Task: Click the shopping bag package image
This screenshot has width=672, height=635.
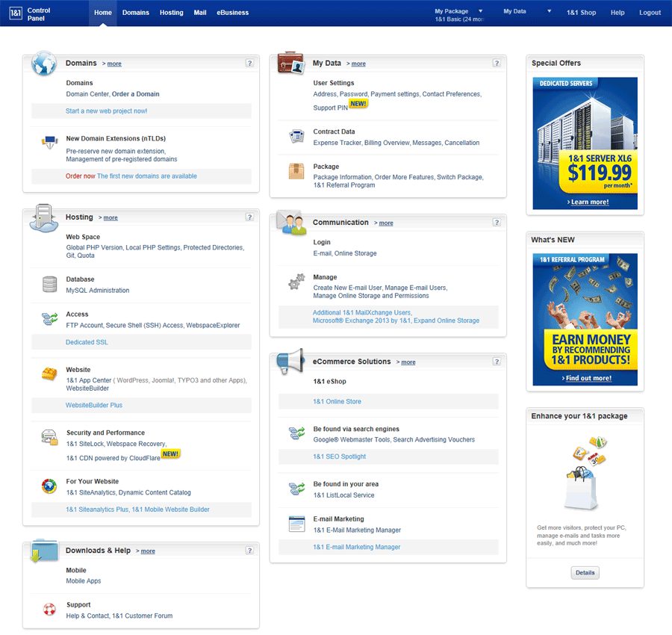Action: pyautogui.click(x=585, y=474)
